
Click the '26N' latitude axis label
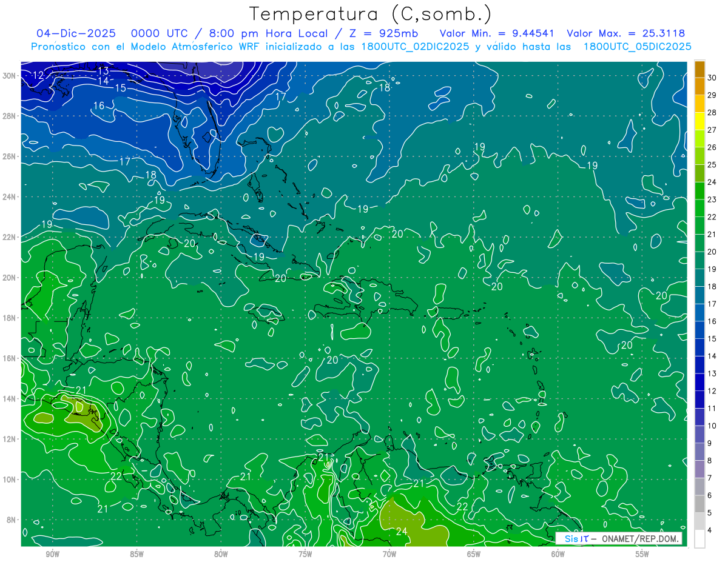(10, 156)
